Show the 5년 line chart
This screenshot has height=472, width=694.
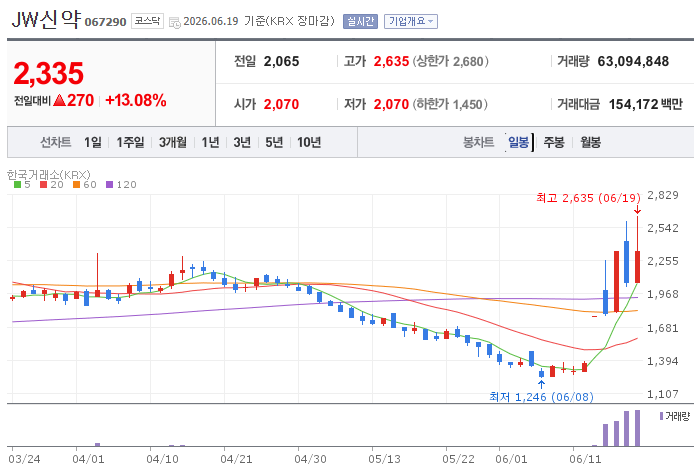click(274, 142)
